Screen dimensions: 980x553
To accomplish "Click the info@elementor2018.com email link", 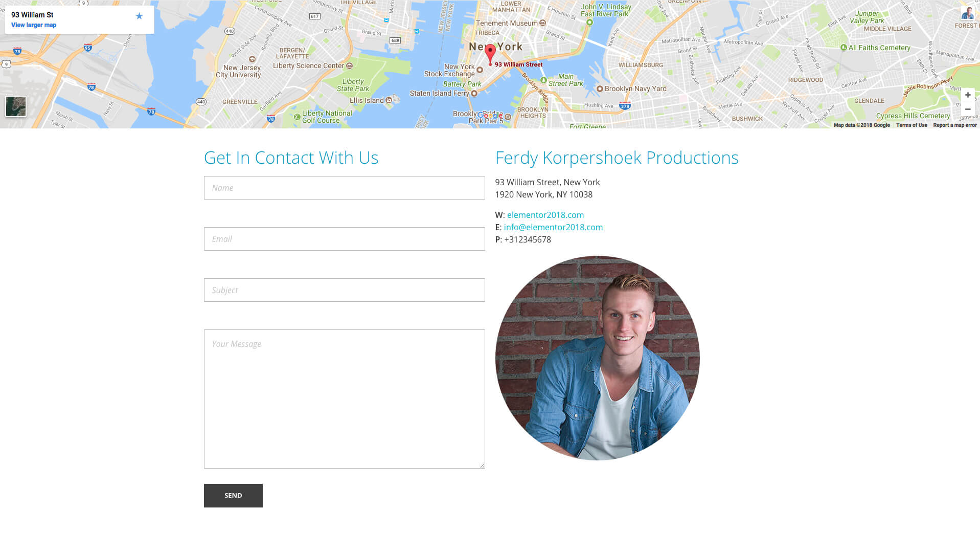I will (x=553, y=227).
